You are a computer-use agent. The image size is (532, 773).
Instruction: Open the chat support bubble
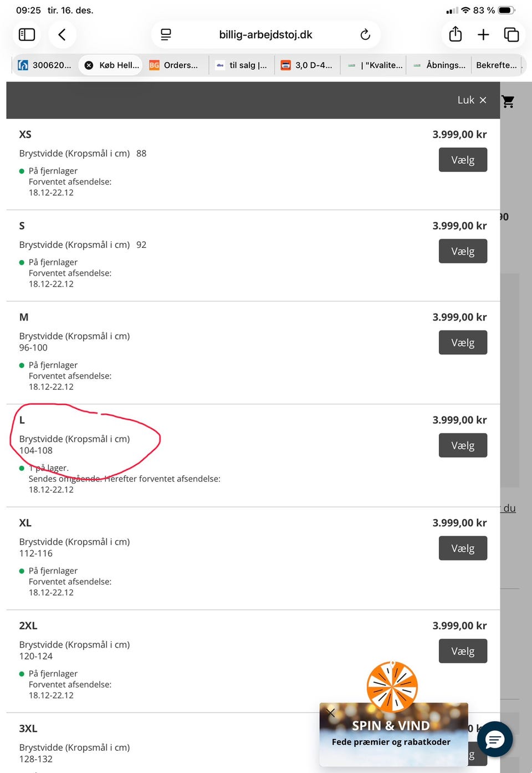[x=494, y=739]
